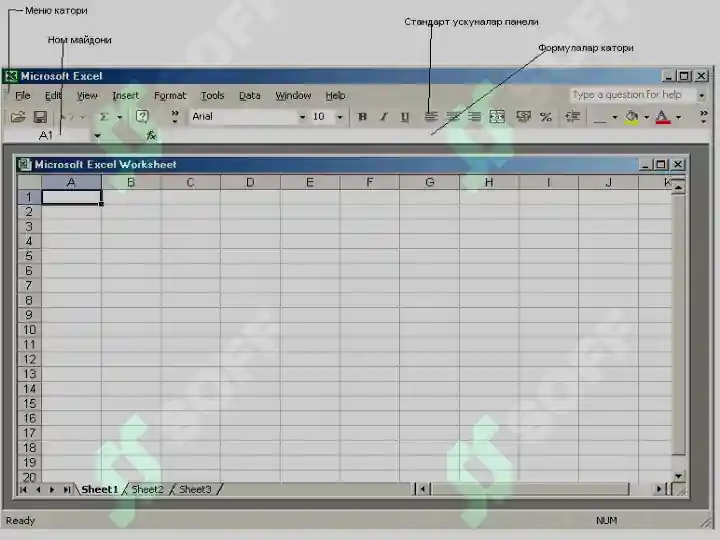
Task: Open the Undo history dropdown arrow
Action: click(83, 117)
